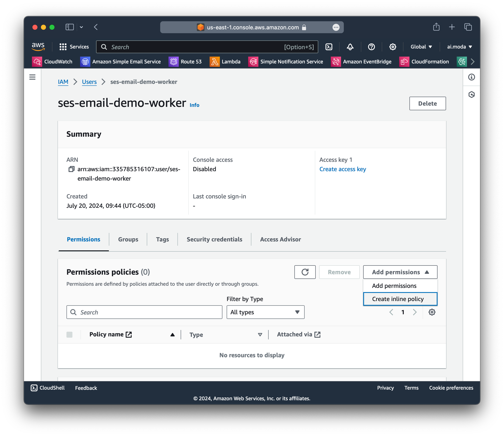Open the Global region selector
The height and width of the screenshot is (436, 504).
click(421, 47)
